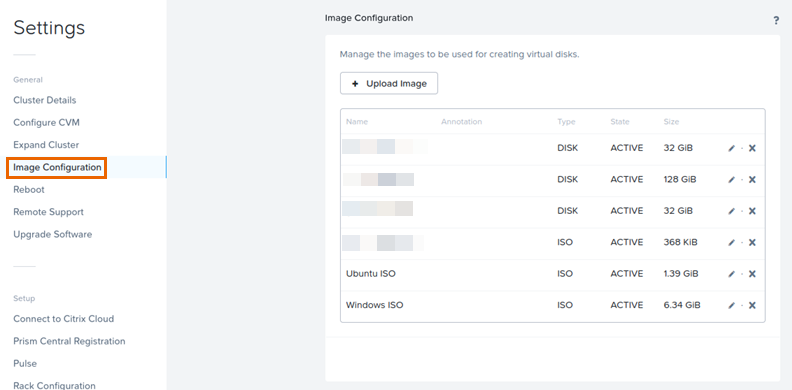Edit the Windows ISO image
This screenshot has height=390, width=792.
point(731,305)
